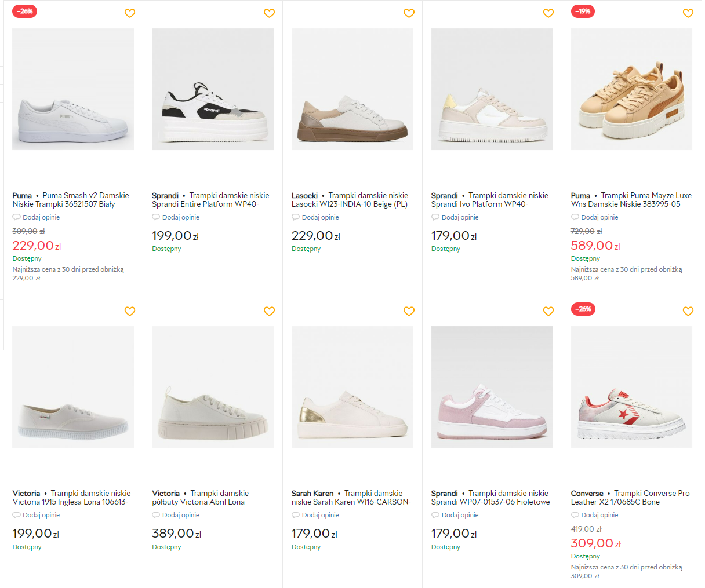Open Puma Smash v2 Damskie product title
705x588 pixels.
point(71,200)
